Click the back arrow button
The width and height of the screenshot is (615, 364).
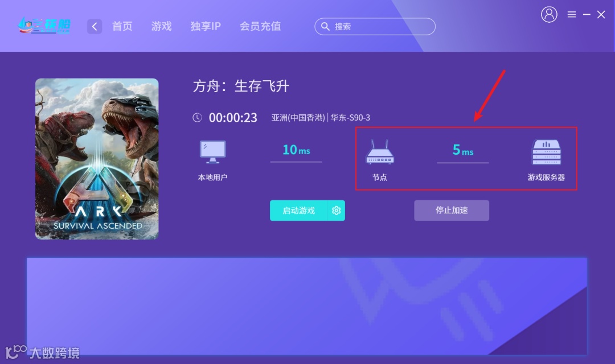pyautogui.click(x=95, y=26)
